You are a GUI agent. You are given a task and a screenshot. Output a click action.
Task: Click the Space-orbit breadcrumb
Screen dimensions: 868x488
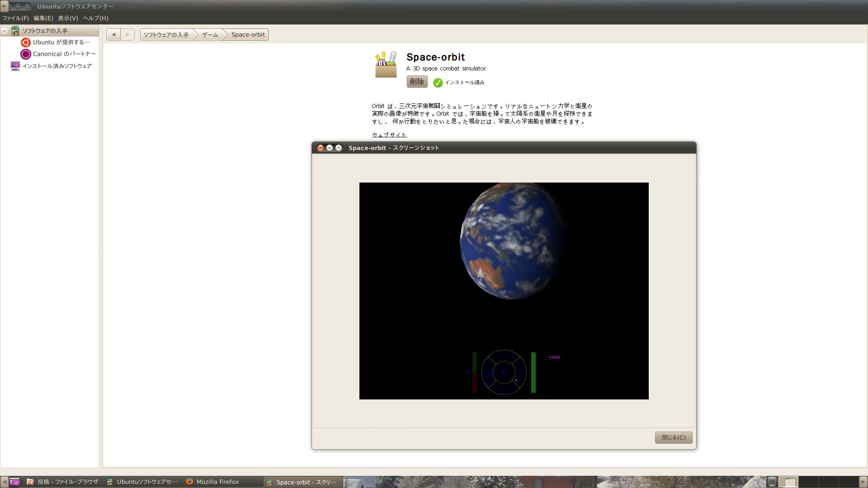tap(248, 35)
